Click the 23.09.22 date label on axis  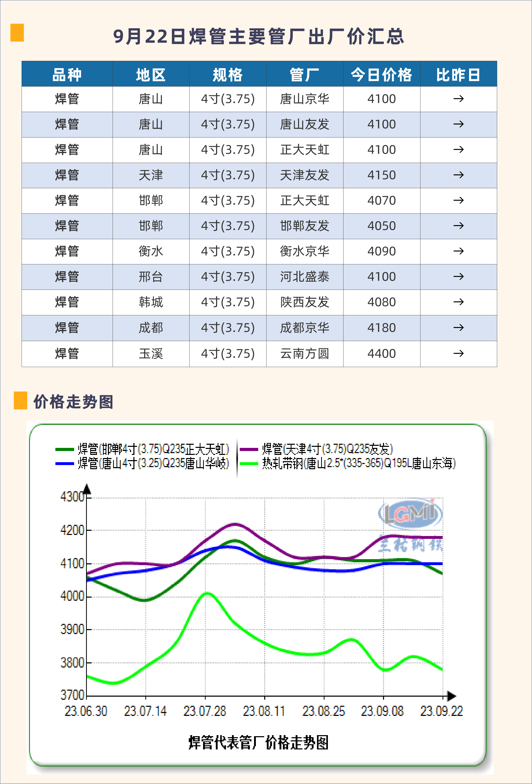[x=441, y=711]
